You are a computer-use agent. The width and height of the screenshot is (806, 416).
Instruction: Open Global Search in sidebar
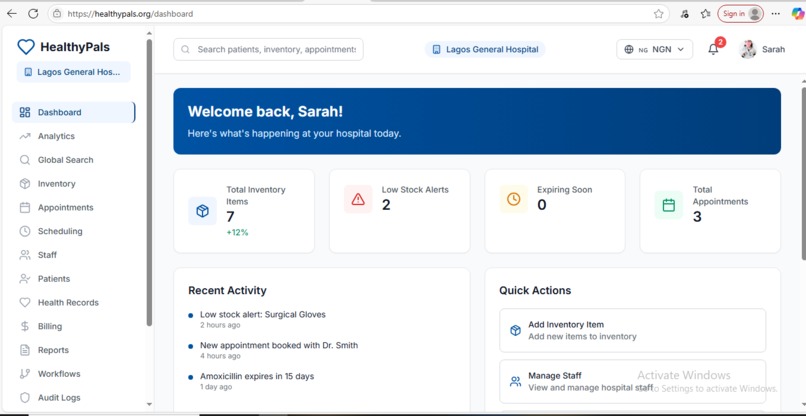(74, 160)
